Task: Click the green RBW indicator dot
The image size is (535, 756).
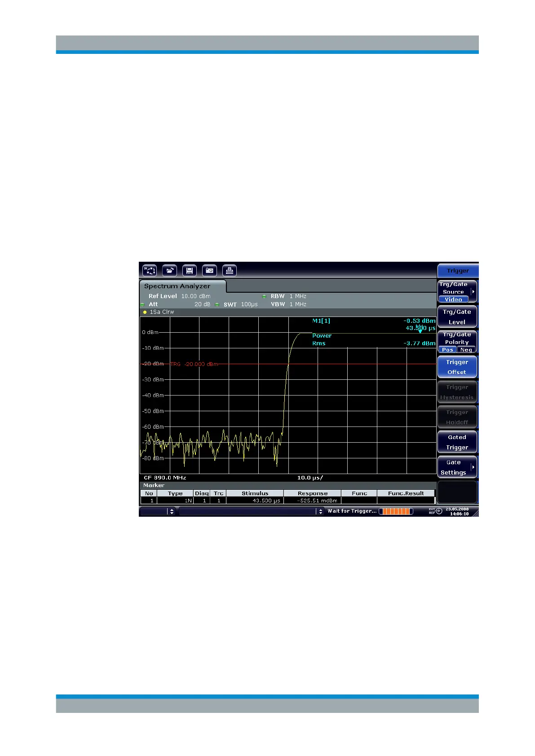Action: [264, 296]
